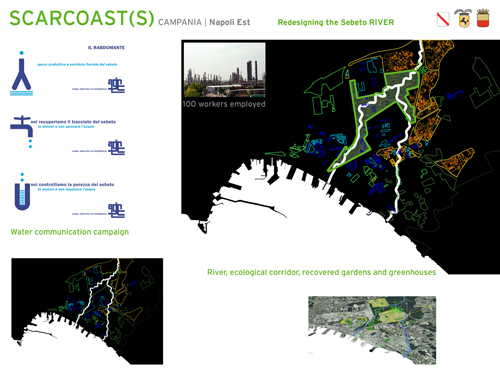Click the Water communication campaign caption

70,232
